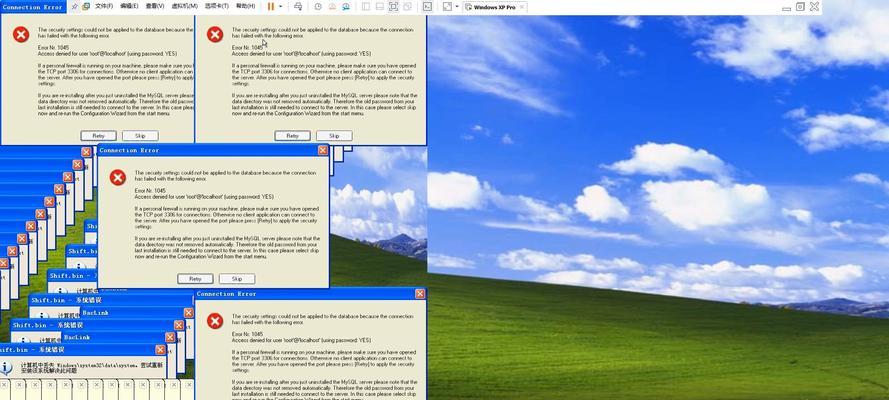The height and width of the screenshot is (400, 889).
Task: Click the red error icon in the top-middle dialog
Action: point(215,35)
